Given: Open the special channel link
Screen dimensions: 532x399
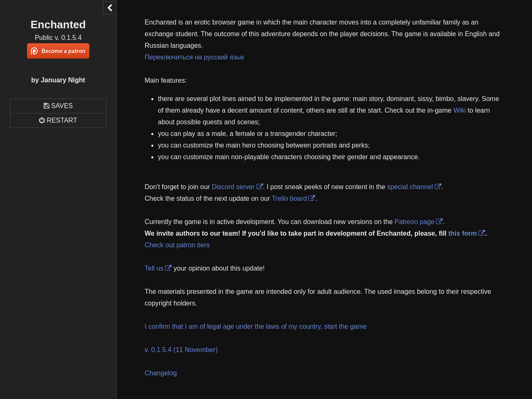Looking at the screenshot, I should click(410, 187).
